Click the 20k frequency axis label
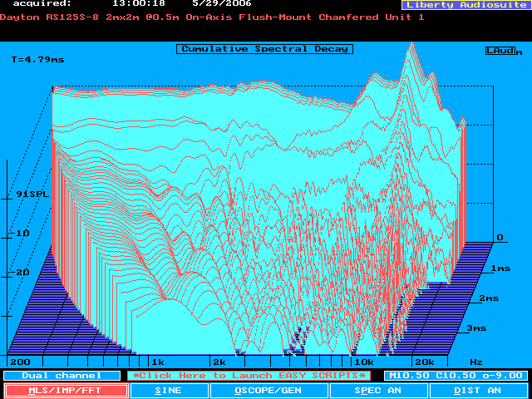The width and height of the screenshot is (532, 399). 425,362
